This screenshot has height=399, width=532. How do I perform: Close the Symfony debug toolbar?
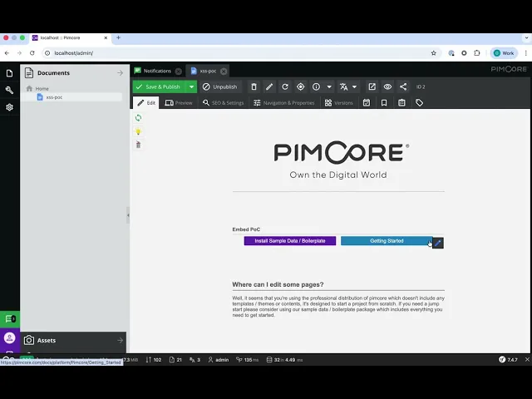(x=527, y=360)
